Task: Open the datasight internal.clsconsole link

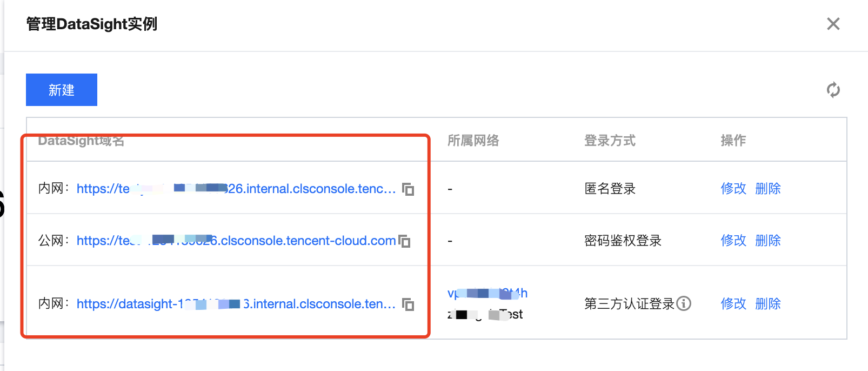Action: coord(236,304)
